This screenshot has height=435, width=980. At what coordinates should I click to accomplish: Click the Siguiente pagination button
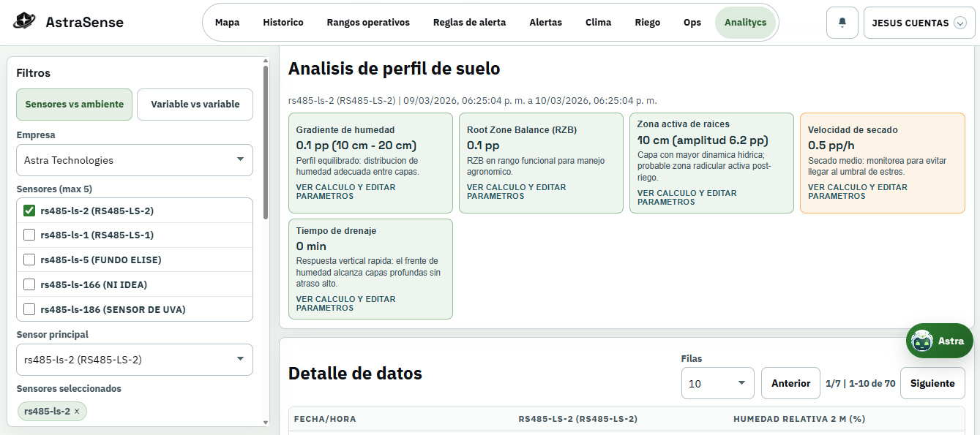(x=932, y=383)
